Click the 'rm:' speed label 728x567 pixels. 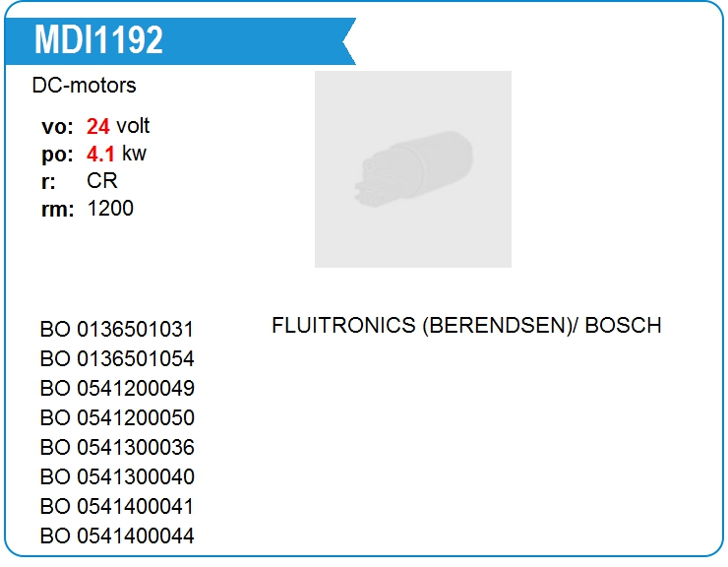point(57,210)
